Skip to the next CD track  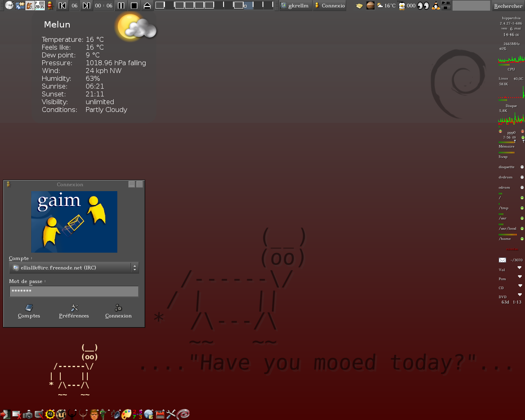86,6
